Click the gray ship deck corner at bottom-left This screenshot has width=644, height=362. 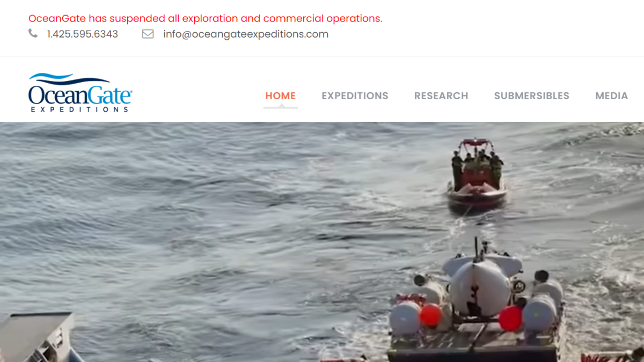[x=38, y=337]
